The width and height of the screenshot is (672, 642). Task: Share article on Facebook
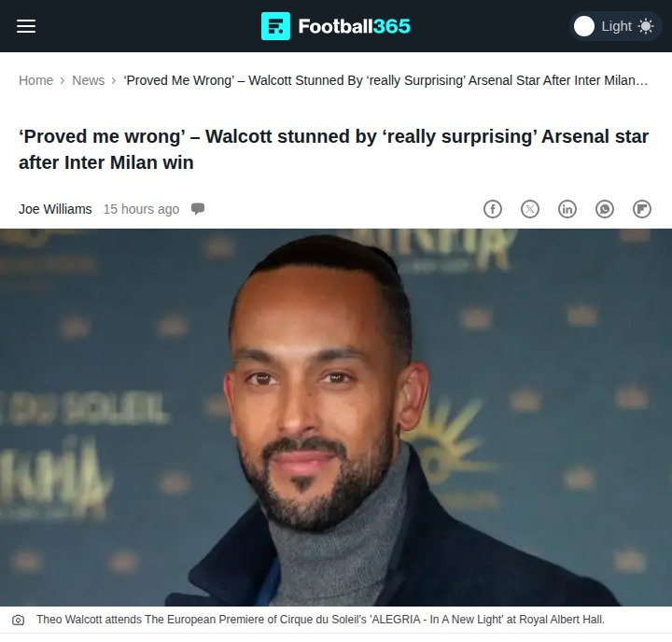pyautogui.click(x=493, y=209)
